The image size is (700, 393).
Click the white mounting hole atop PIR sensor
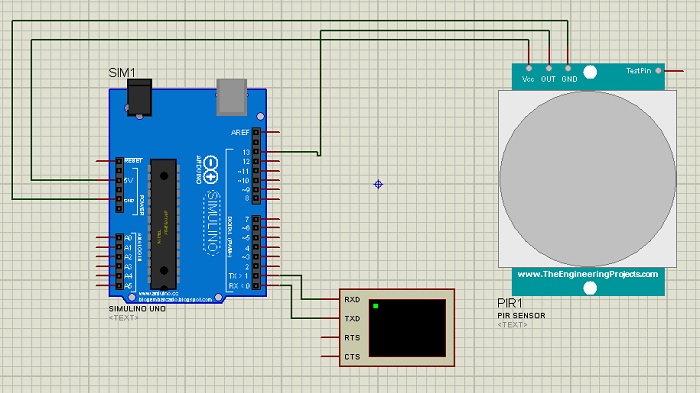[590, 72]
